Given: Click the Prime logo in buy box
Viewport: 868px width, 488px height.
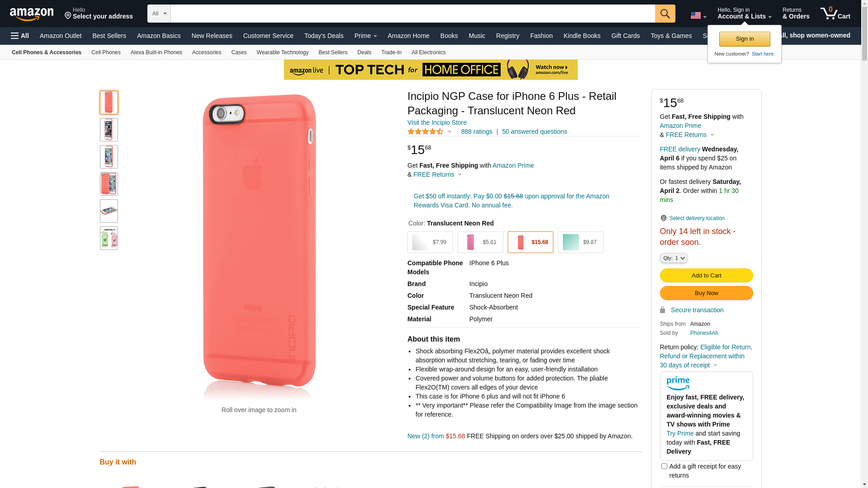Looking at the screenshot, I should 678,384.
